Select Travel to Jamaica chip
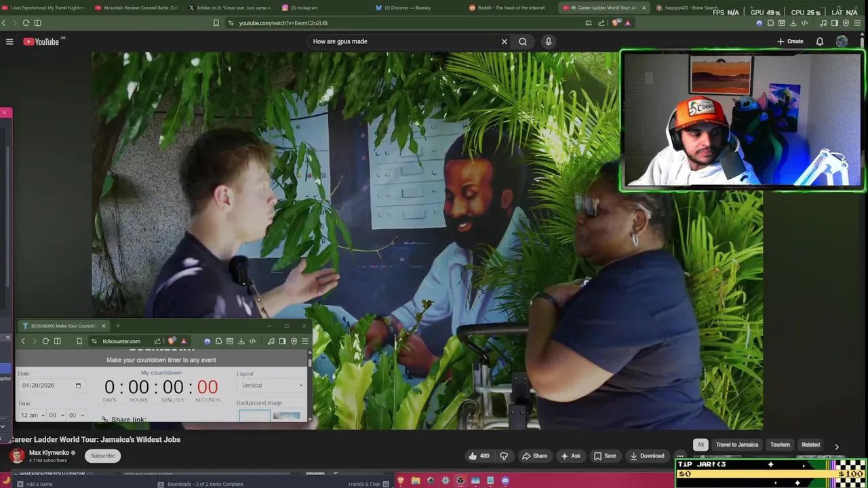 pos(737,445)
